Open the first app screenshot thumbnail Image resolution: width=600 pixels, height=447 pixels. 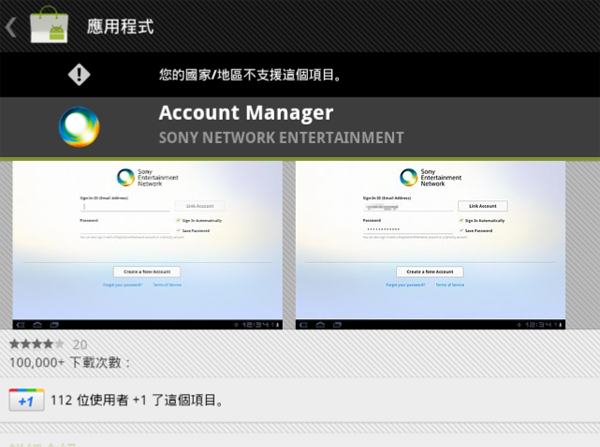point(148,245)
